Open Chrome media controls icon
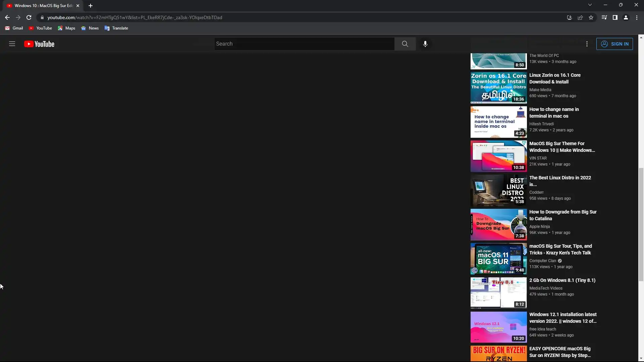 click(604, 17)
